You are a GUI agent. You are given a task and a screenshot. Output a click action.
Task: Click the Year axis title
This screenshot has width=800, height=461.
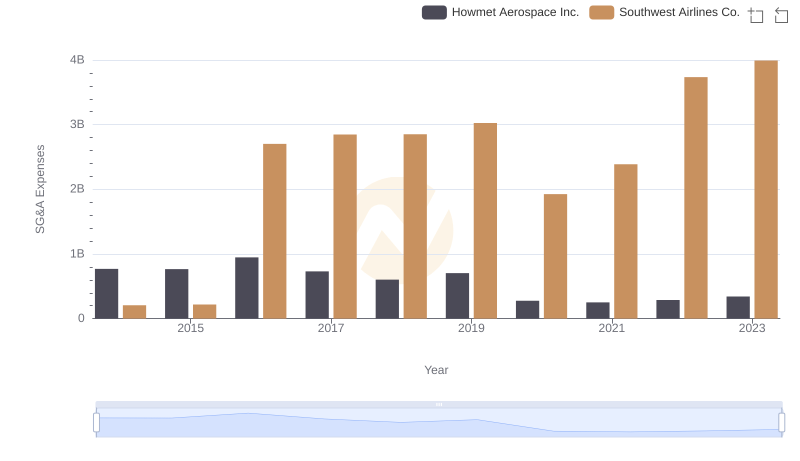tap(436, 370)
